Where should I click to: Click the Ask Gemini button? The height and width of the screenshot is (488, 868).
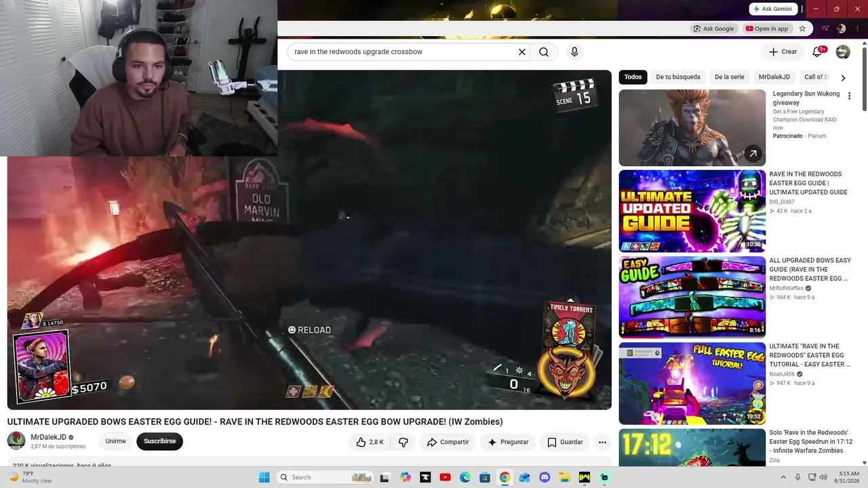tap(773, 9)
